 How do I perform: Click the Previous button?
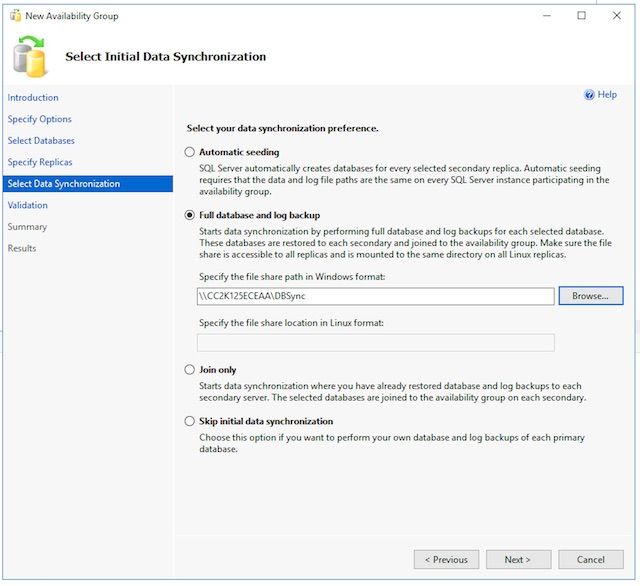pos(446,559)
